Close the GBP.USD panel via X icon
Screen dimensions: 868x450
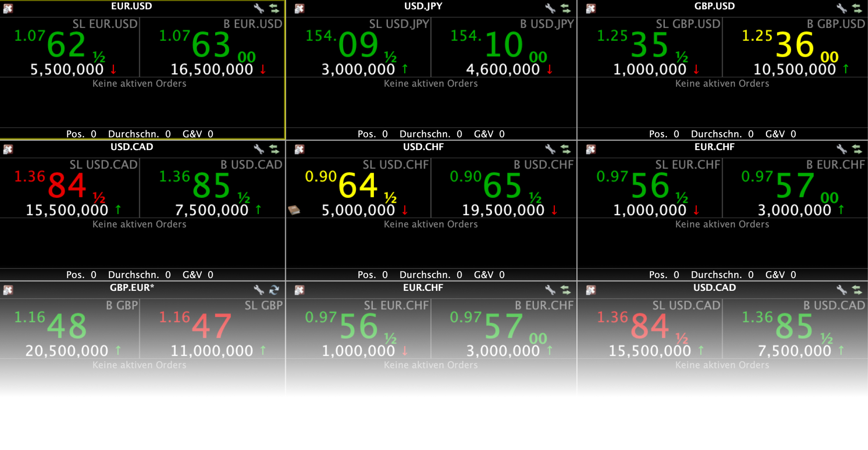tap(591, 8)
